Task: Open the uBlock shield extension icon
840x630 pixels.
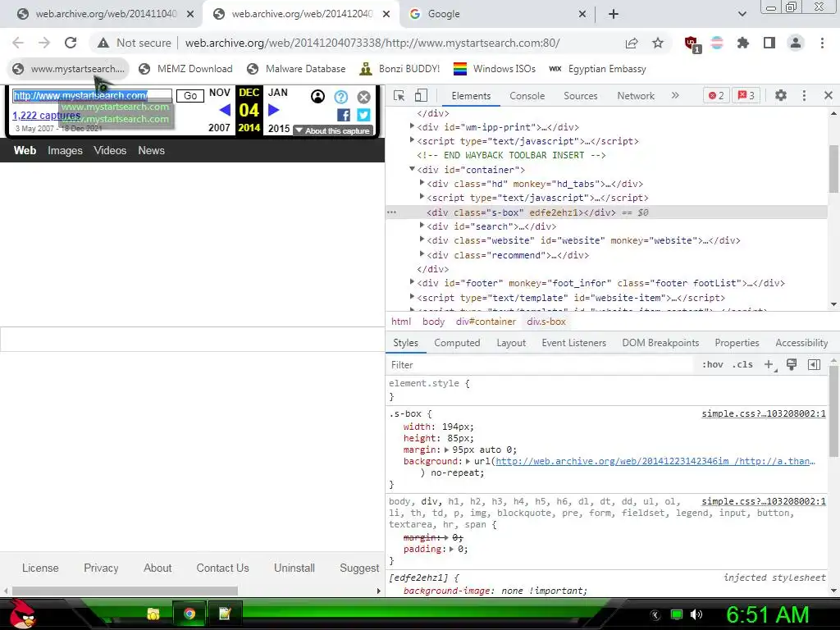Action: tap(692, 43)
